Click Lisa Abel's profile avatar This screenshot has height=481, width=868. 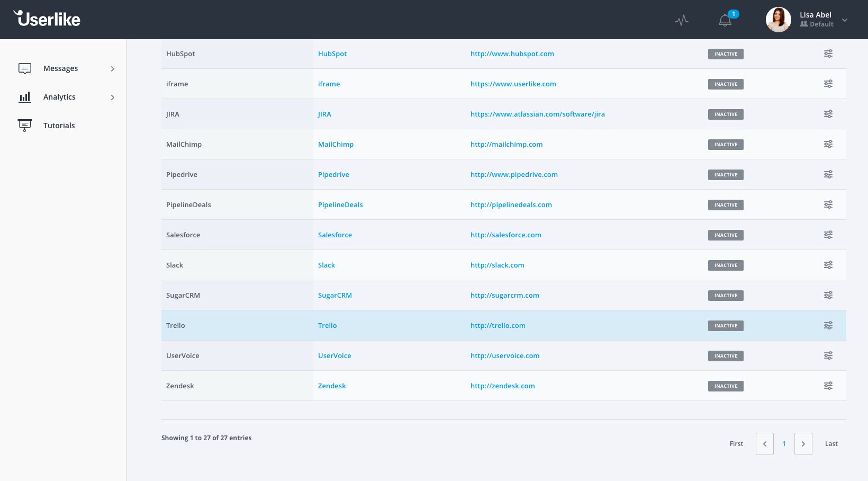pos(778,20)
